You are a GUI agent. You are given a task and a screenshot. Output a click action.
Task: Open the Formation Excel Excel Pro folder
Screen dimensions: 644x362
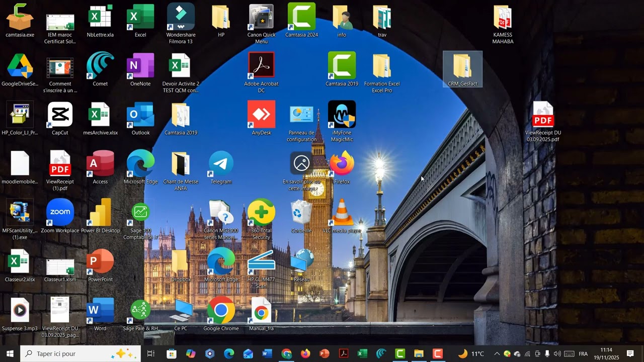[382, 73]
